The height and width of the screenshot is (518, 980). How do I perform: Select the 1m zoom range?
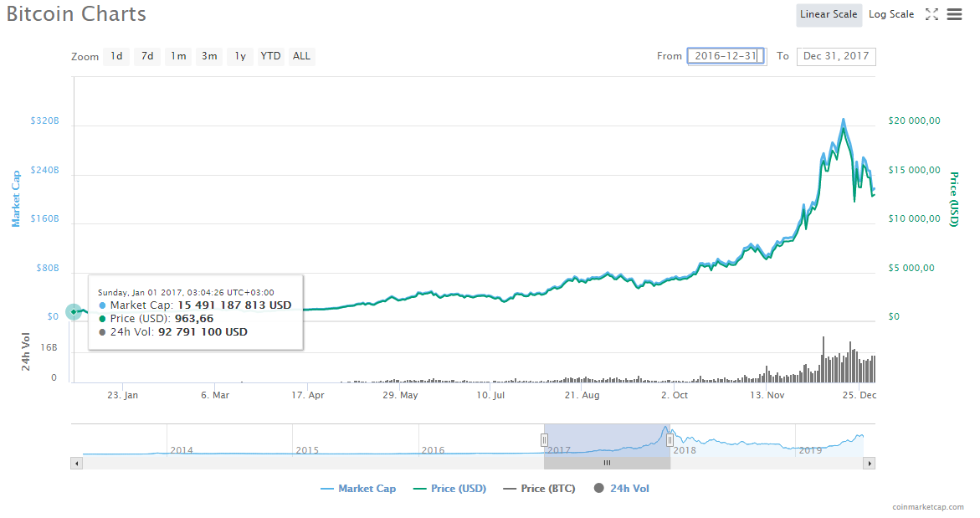click(x=178, y=56)
